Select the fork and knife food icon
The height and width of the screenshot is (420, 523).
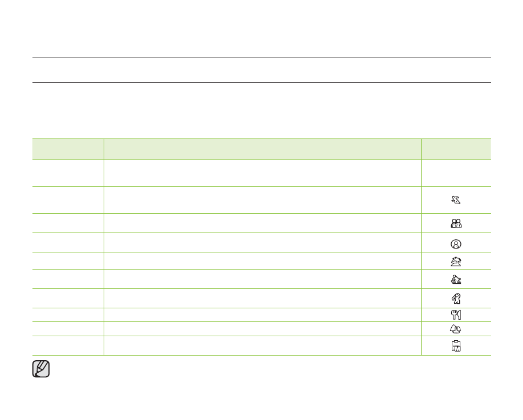[455, 315]
